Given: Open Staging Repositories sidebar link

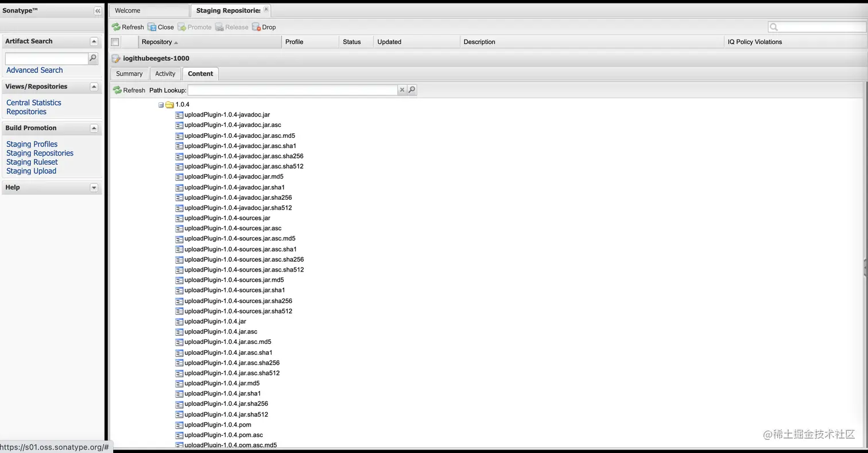Looking at the screenshot, I should click(x=40, y=153).
